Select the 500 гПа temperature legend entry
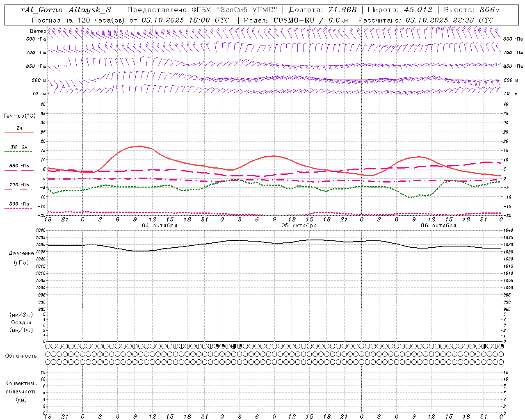This screenshot has height=420, width=525. (19, 203)
